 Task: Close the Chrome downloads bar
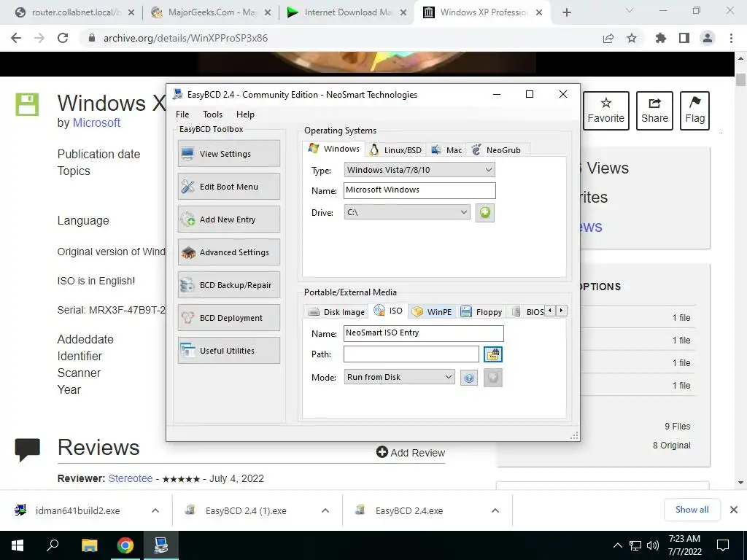734,510
